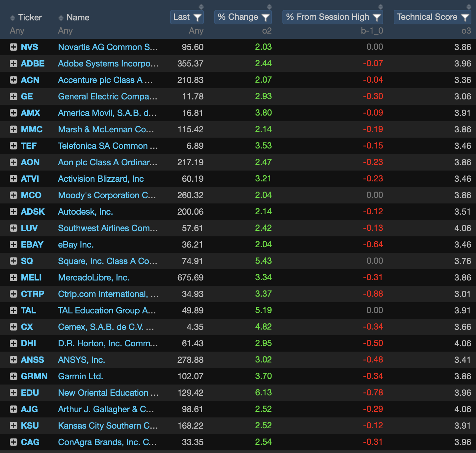Select the 3.36 technical score cell
Viewport: 476px width, 453px height.
463,80
